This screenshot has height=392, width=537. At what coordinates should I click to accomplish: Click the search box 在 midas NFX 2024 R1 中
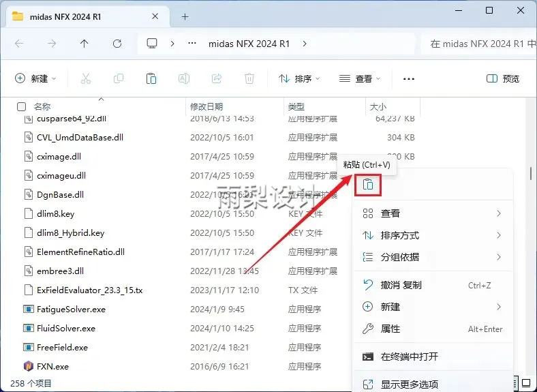(x=479, y=44)
